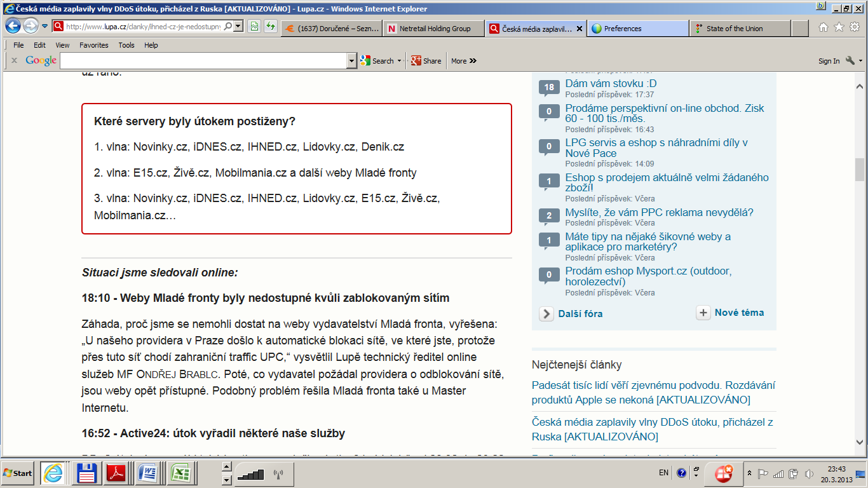Click the 18 replies count bubble
Viewport: 868px width, 488px height.
[x=549, y=88]
